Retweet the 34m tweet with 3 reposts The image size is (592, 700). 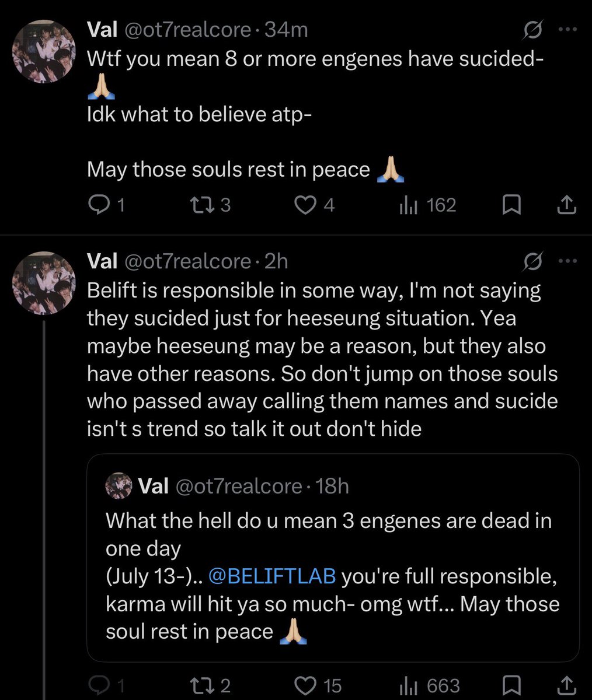pos(211,205)
